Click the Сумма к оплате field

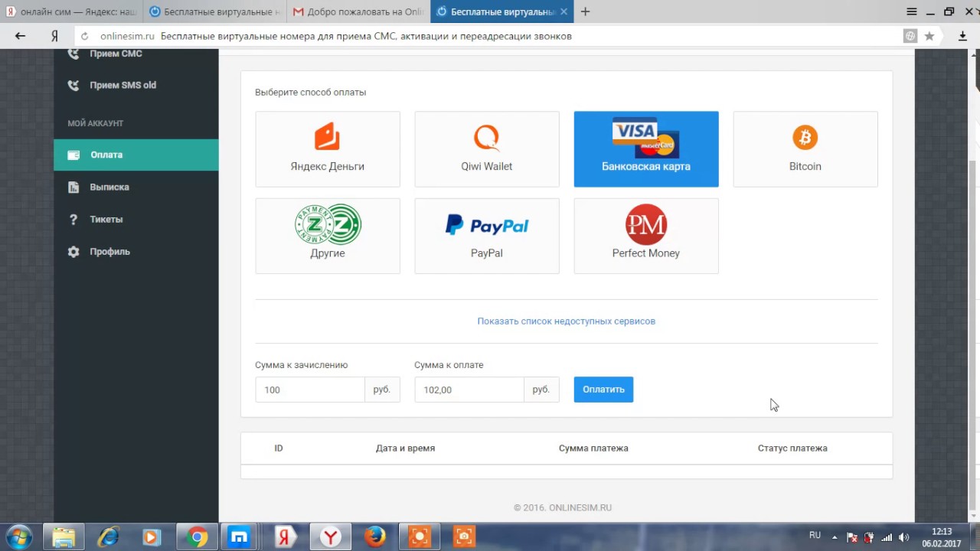[469, 390]
